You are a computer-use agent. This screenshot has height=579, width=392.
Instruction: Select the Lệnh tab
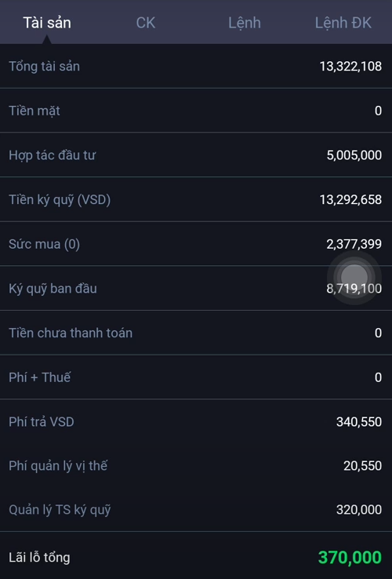pyautogui.click(x=245, y=23)
